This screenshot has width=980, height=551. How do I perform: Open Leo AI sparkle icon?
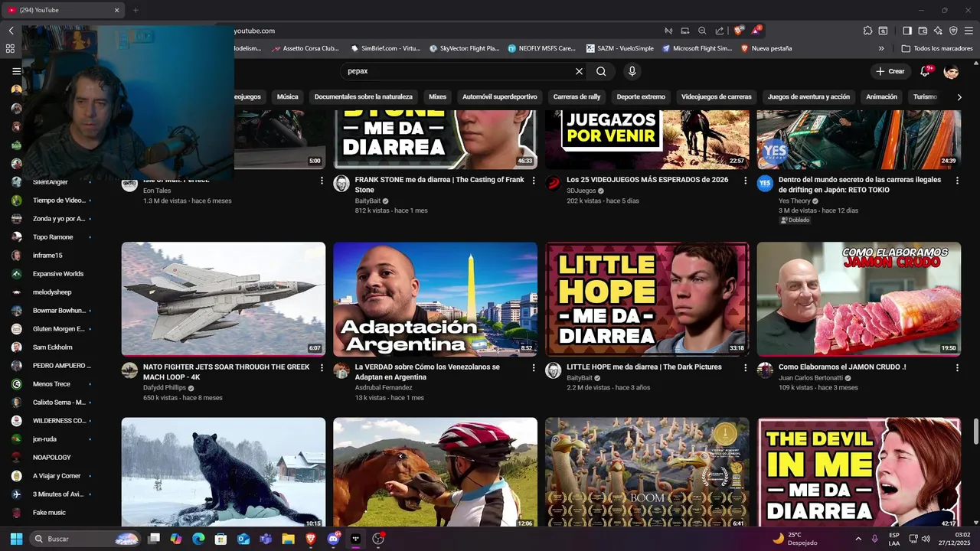click(x=938, y=31)
